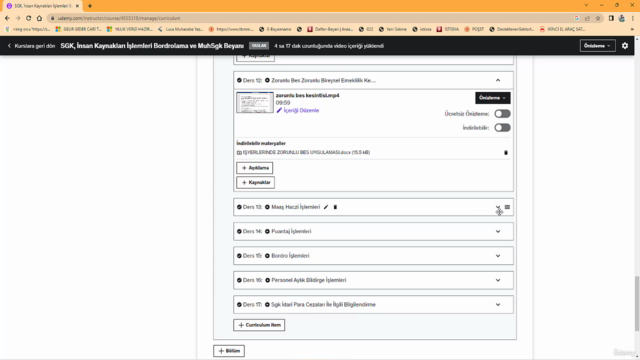Collapse Ders 12 with the up chevron
The width and height of the screenshot is (640, 360).
[498, 80]
